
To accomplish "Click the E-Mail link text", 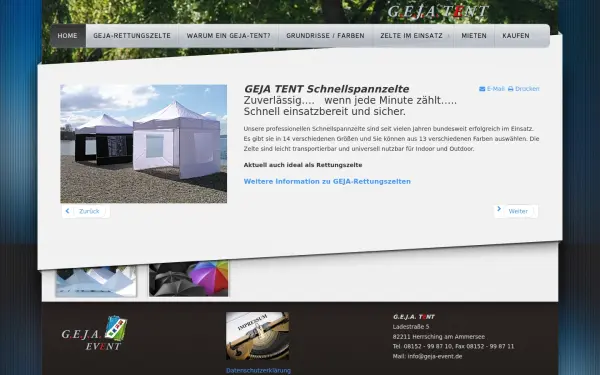I will pyautogui.click(x=496, y=89).
